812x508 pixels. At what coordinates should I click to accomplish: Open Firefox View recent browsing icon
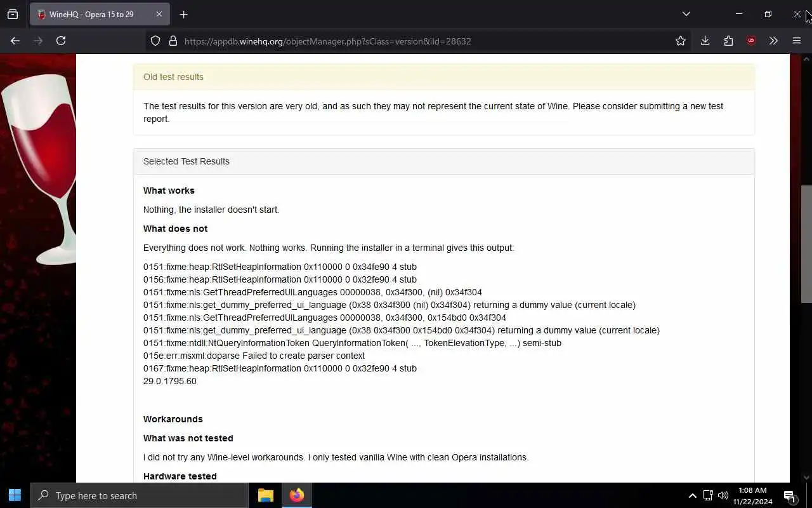tap(13, 14)
